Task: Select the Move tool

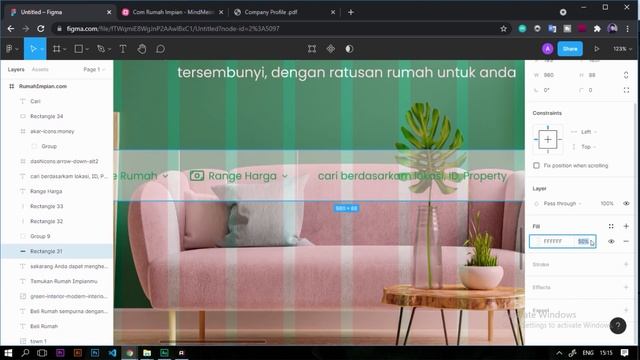Action: [33, 49]
